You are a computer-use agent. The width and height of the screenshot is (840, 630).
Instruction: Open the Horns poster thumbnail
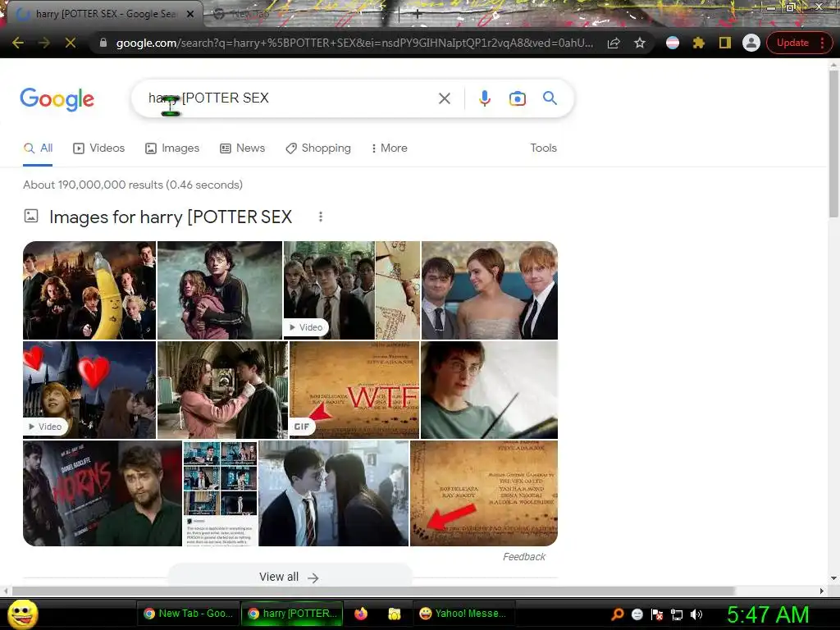coord(103,493)
